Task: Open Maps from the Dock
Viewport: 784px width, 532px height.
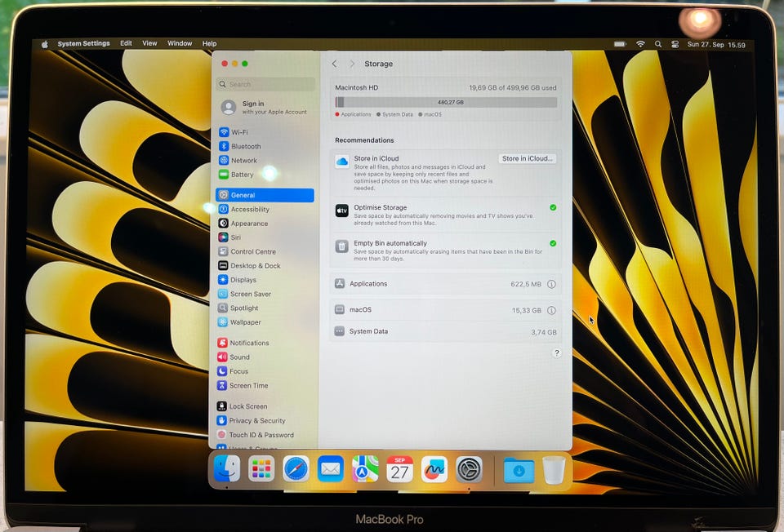Action: pos(365,469)
